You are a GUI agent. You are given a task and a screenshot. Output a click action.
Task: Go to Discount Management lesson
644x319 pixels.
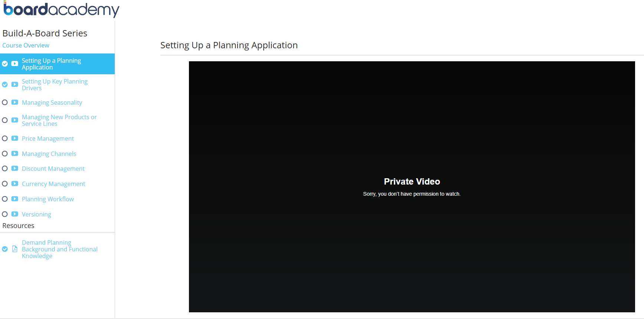click(x=53, y=169)
